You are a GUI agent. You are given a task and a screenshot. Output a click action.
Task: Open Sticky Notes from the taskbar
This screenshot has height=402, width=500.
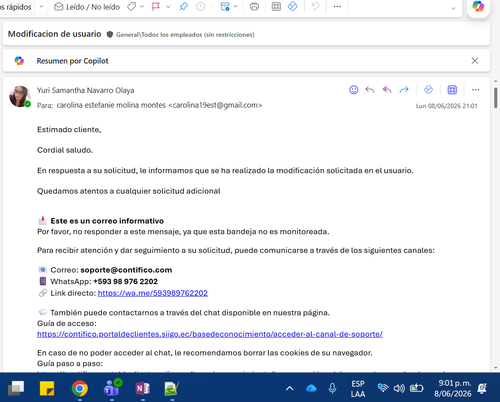point(47,388)
